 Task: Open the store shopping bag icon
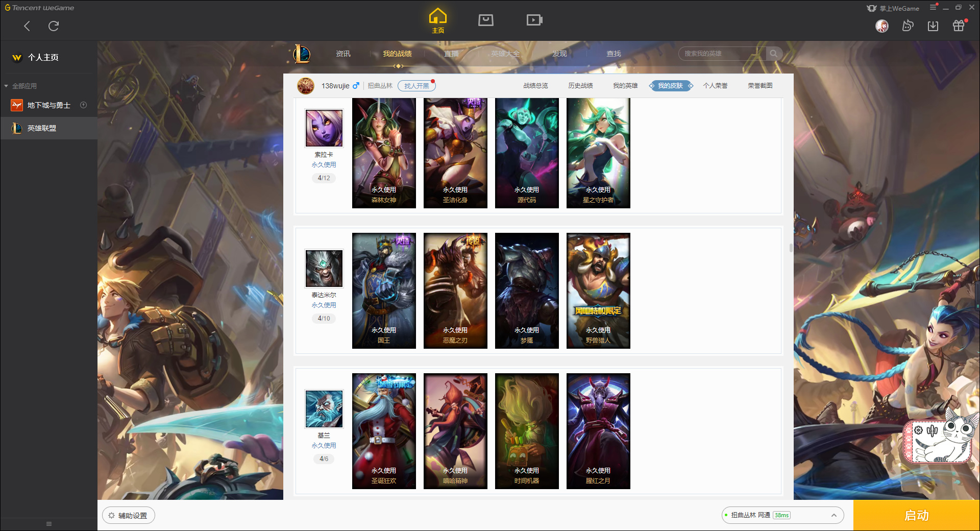486,20
